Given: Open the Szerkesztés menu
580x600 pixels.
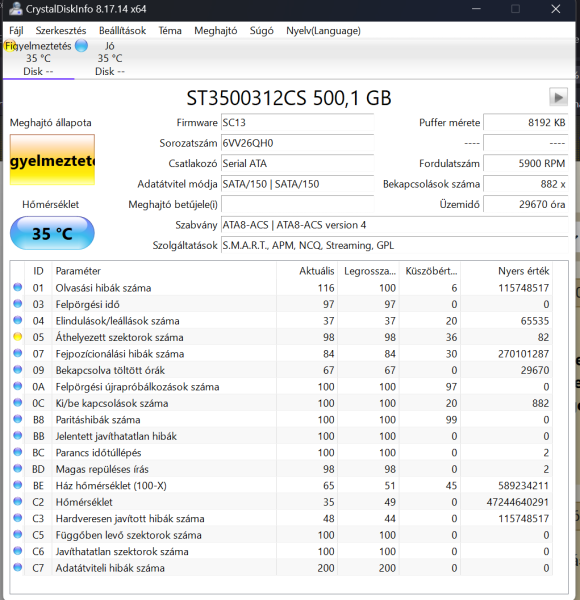Looking at the screenshot, I should [x=61, y=31].
